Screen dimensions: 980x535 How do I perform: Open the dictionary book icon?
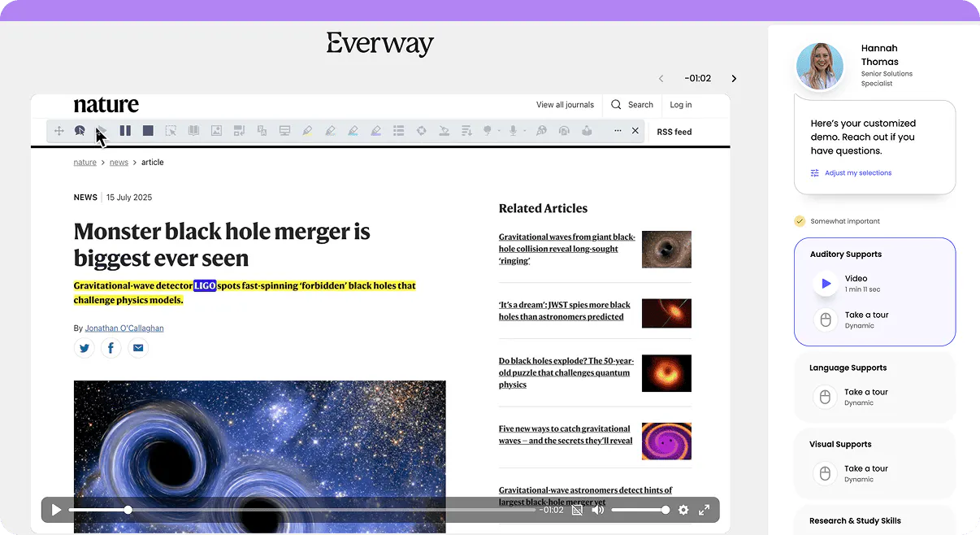click(193, 131)
